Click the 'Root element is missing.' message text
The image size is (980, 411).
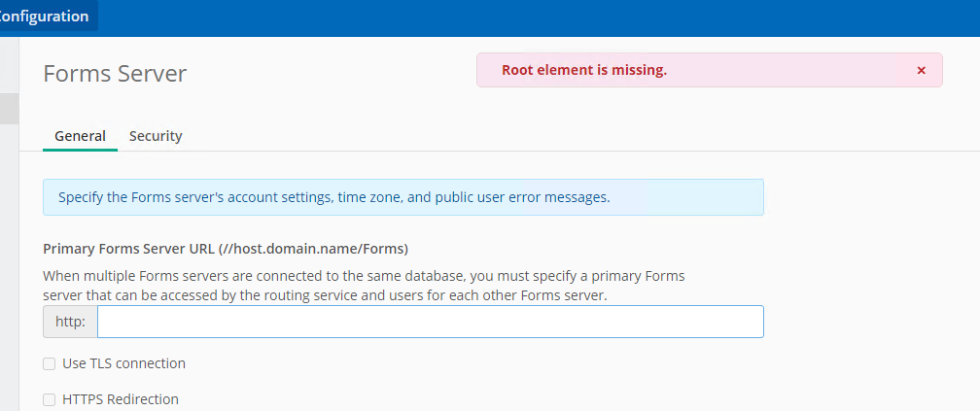click(584, 70)
